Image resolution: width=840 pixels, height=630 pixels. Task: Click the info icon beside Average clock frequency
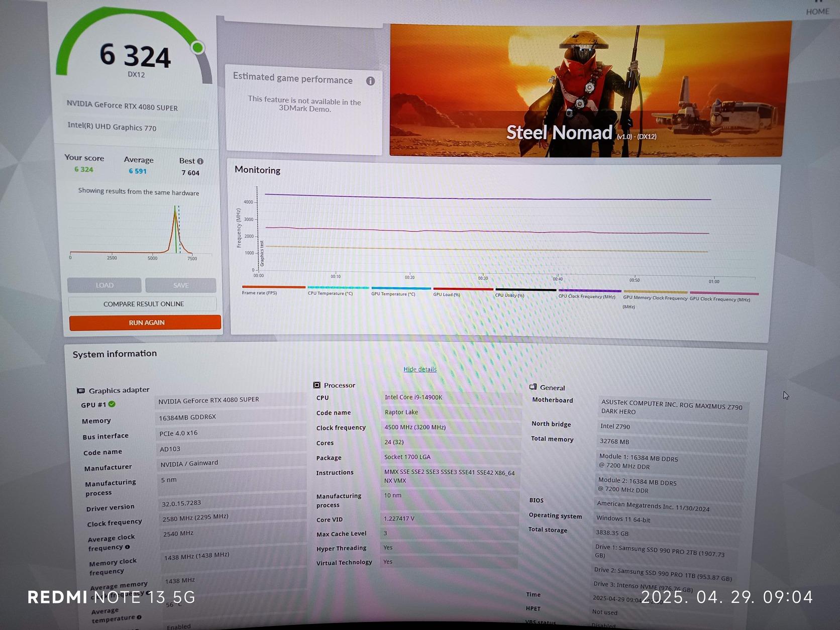click(127, 547)
